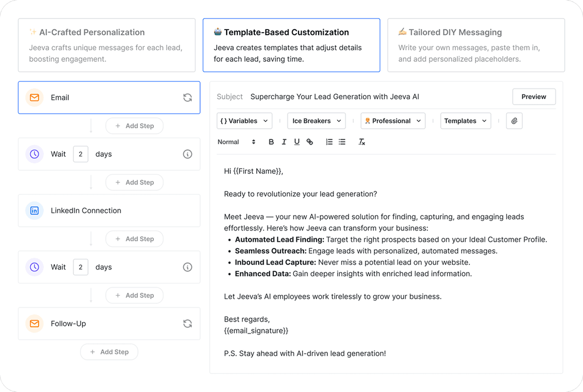Underline the selected email text
The image size is (583, 392).
point(297,142)
